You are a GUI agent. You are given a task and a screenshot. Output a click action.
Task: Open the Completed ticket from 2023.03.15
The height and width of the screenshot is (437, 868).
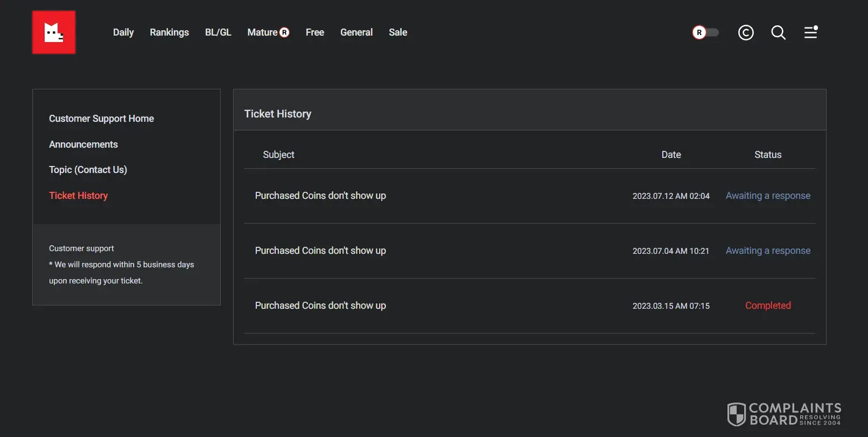tap(320, 306)
